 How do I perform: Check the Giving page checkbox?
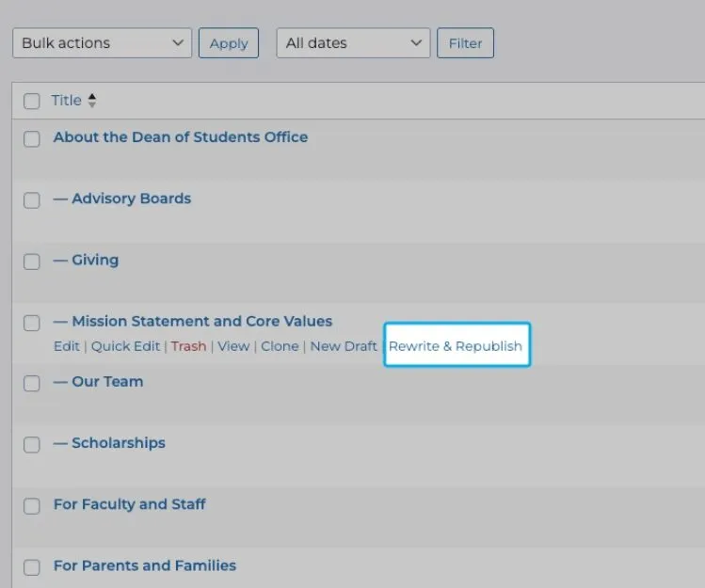31,262
